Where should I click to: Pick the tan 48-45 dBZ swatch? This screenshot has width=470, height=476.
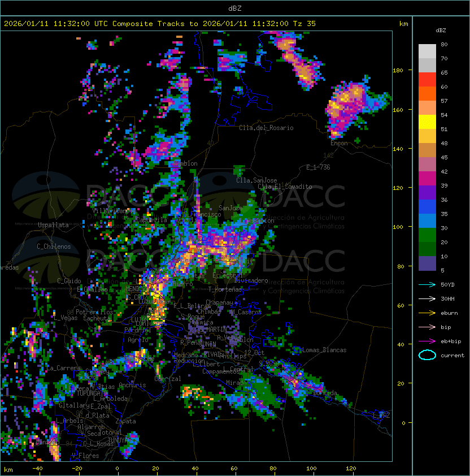click(427, 150)
